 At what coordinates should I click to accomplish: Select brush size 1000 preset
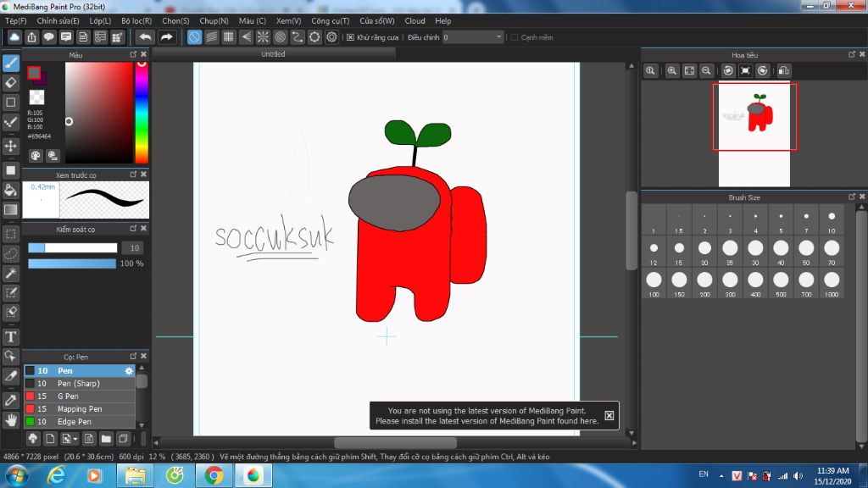[x=832, y=283]
